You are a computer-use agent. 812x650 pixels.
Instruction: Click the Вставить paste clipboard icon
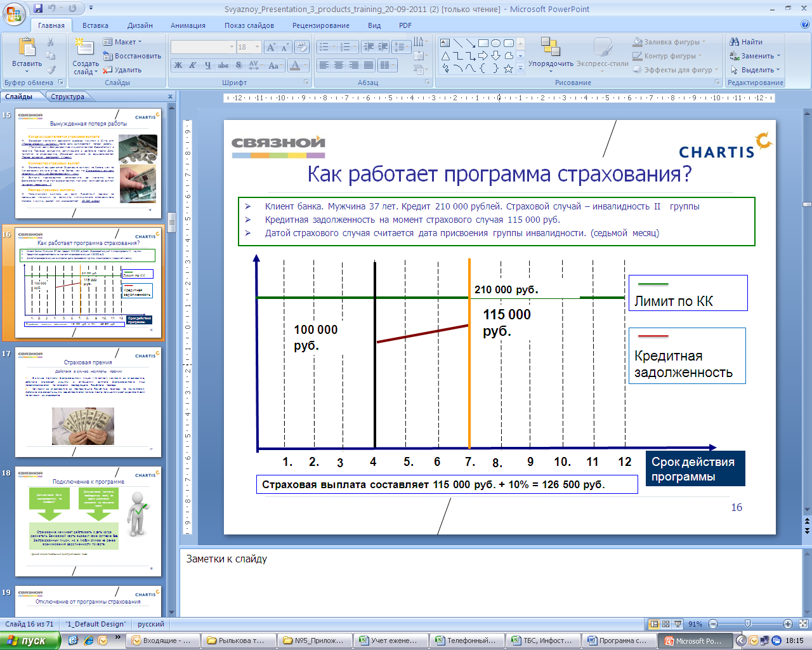pos(27,48)
